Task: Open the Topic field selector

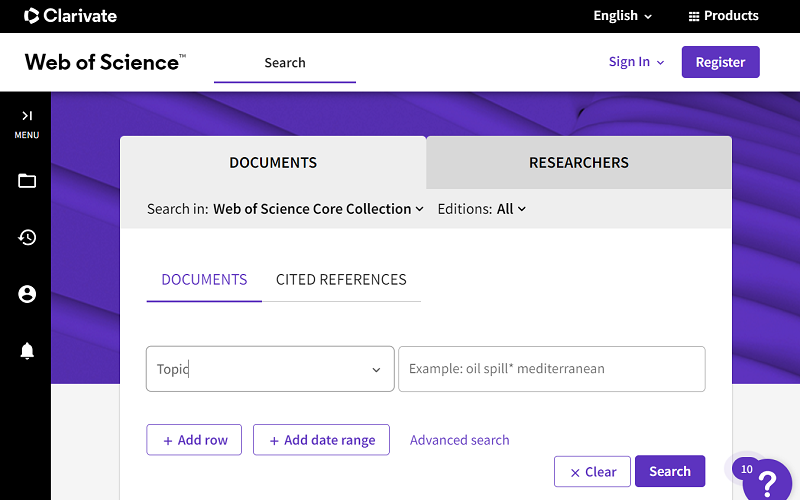Action: [269, 369]
